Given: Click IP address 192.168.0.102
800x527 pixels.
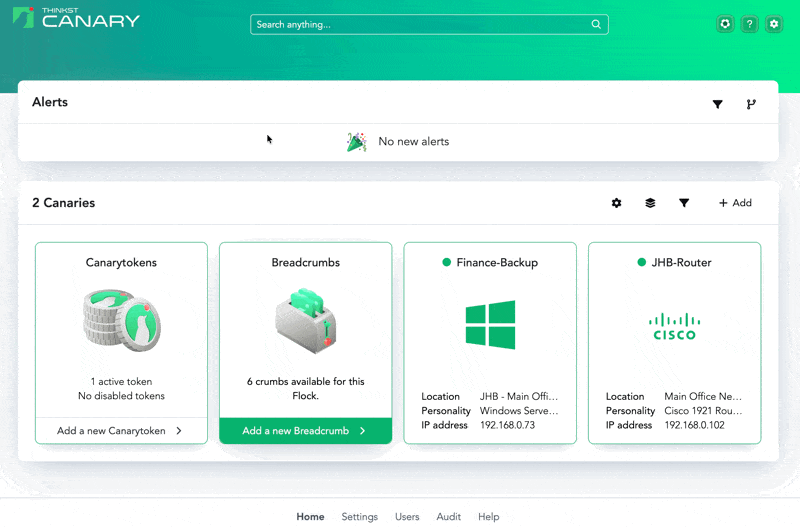Looking at the screenshot, I should click(694, 425).
